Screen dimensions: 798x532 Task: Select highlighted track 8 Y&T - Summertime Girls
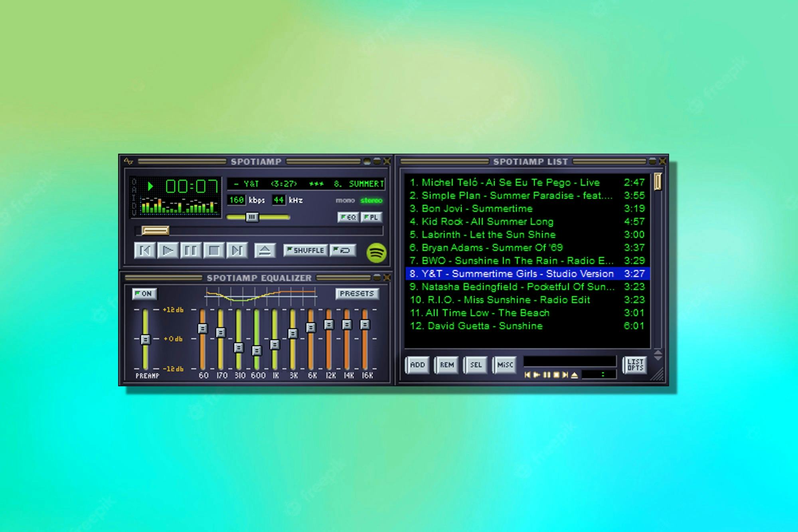coord(527,274)
